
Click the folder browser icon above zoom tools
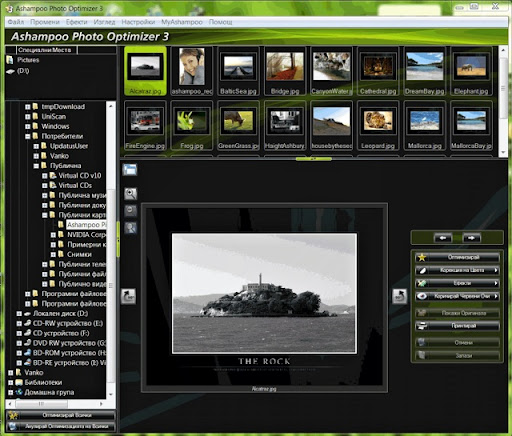pos(129,169)
